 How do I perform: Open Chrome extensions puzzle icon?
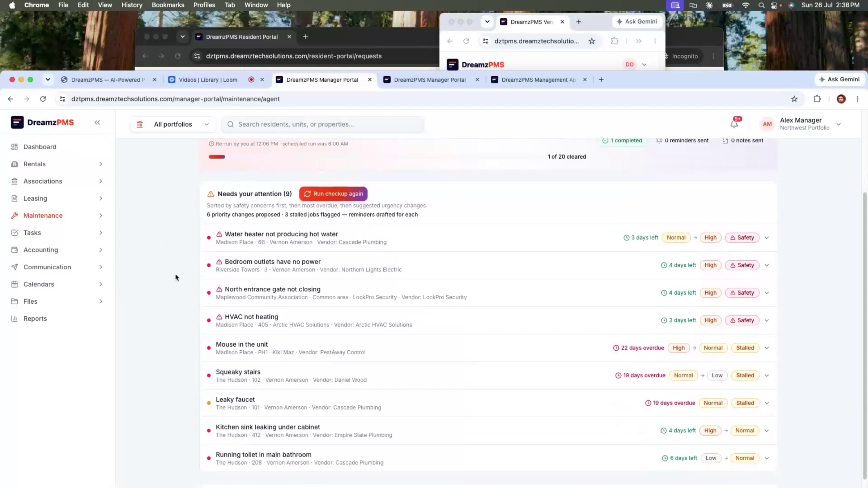tap(817, 99)
